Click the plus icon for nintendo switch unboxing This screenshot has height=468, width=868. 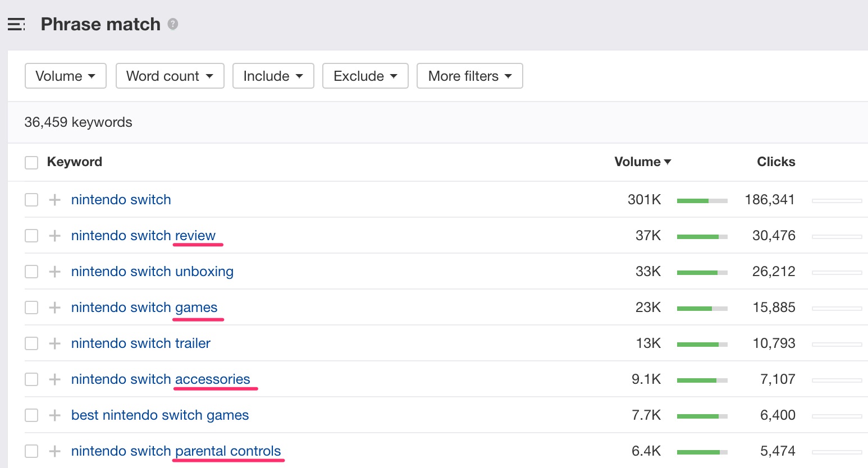coord(54,271)
